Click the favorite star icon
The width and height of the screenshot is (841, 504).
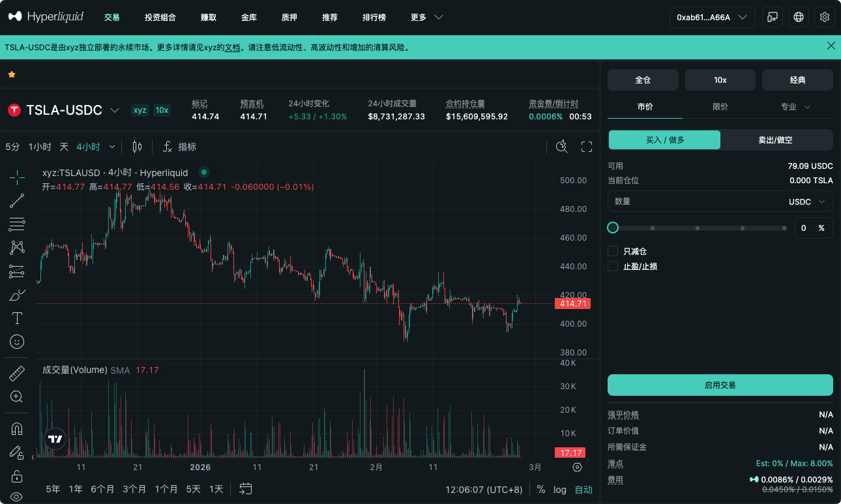(12, 74)
